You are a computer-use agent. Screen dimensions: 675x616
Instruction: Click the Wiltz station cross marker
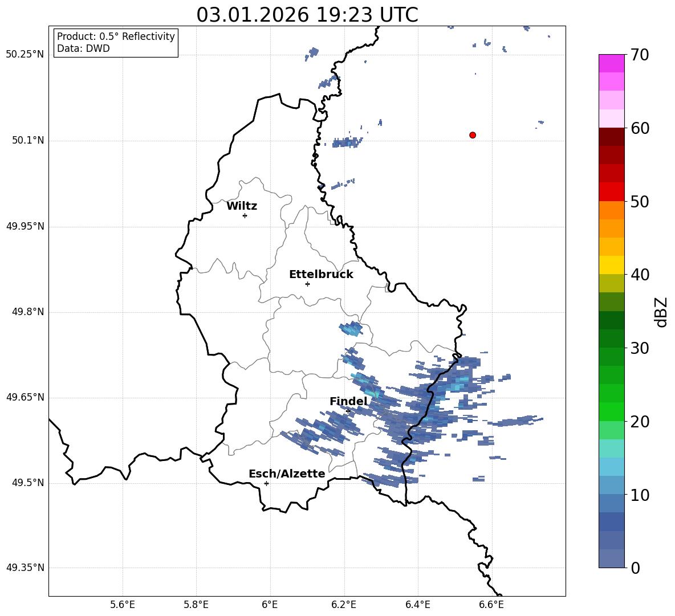245,215
